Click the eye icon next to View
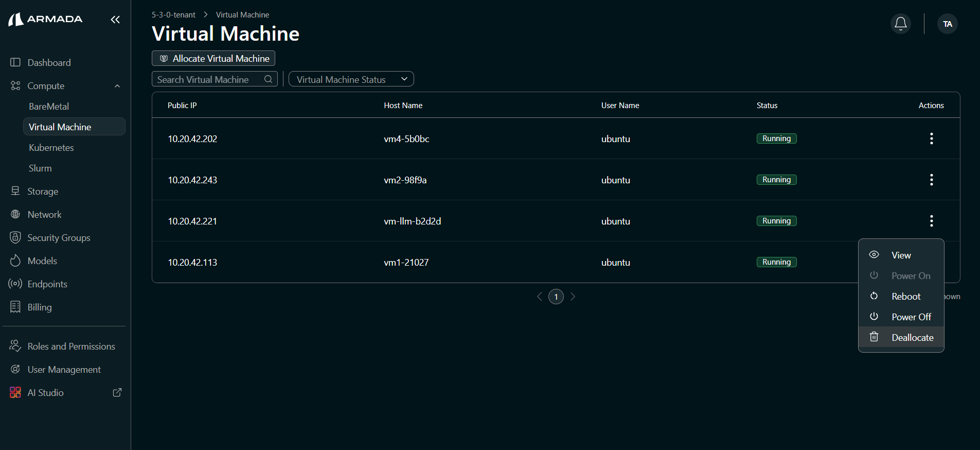Viewport: 980px width, 450px height. coord(874,255)
